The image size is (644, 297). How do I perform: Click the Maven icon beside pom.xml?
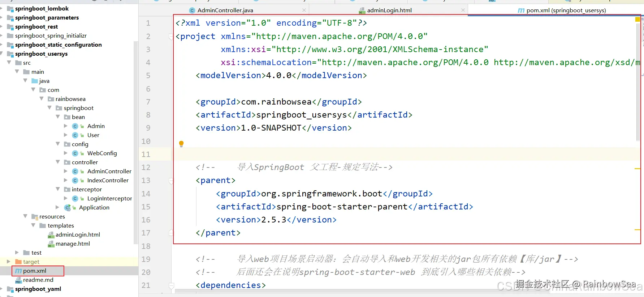[x=18, y=271]
